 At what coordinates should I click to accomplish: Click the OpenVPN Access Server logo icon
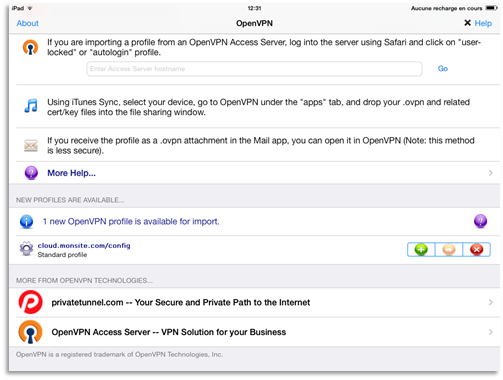[x=30, y=332]
